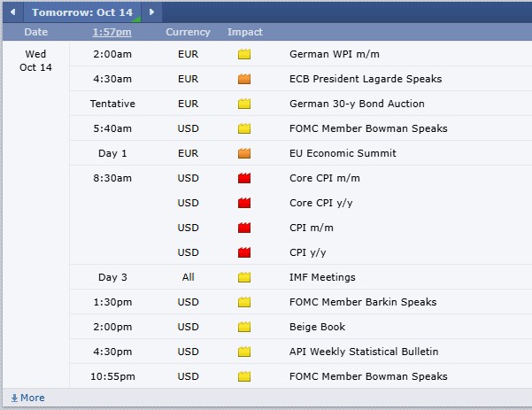Click yellow impact icon for German WPI m/m

tap(244, 54)
